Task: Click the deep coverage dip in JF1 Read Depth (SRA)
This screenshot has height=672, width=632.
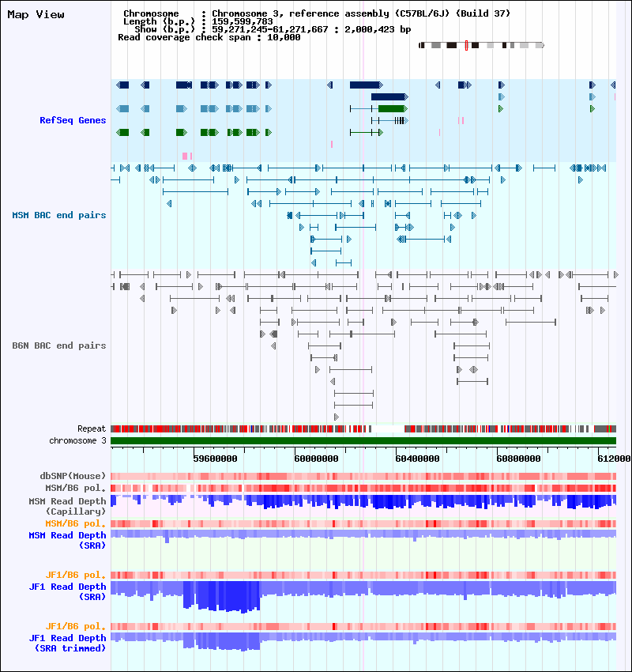Action: (221, 597)
